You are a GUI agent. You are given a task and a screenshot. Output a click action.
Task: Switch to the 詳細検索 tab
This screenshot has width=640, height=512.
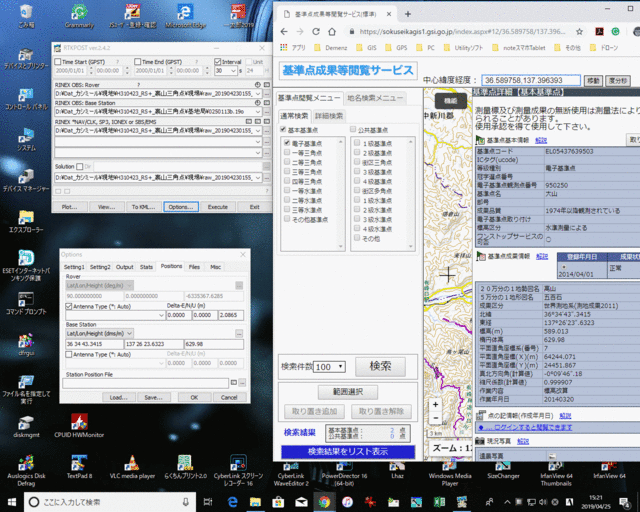pos(329,116)
